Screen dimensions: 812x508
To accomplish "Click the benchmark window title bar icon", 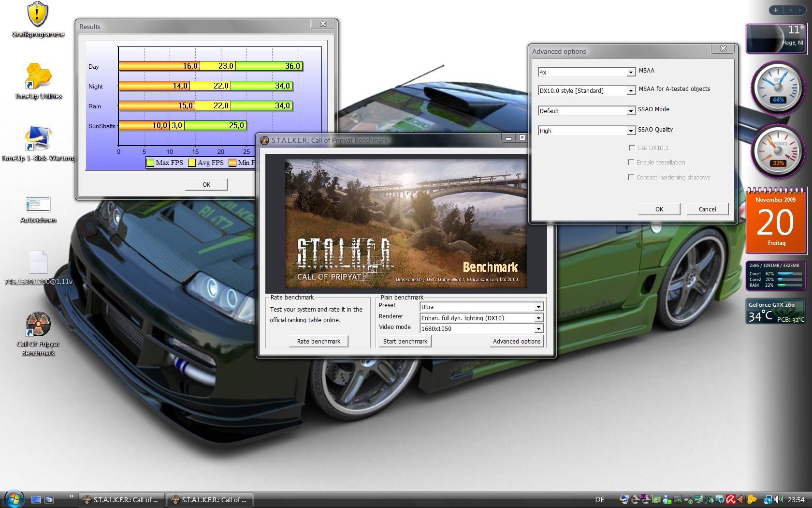I will tap(264, 140).
